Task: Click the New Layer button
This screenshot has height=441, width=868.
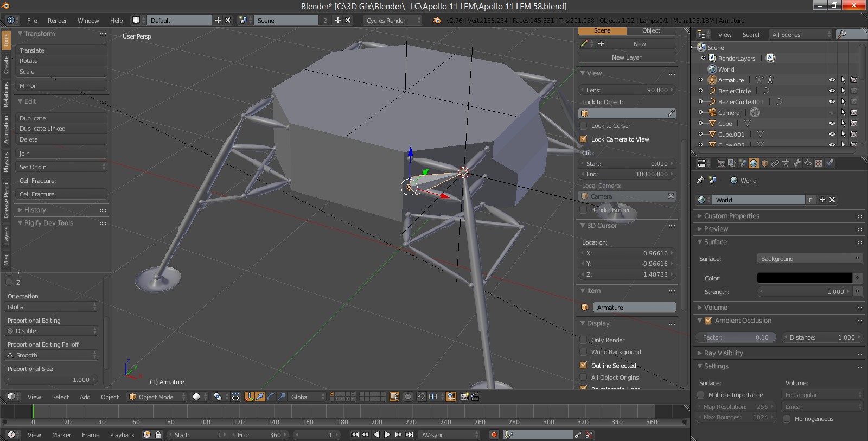Action: [x=627, y=57]
